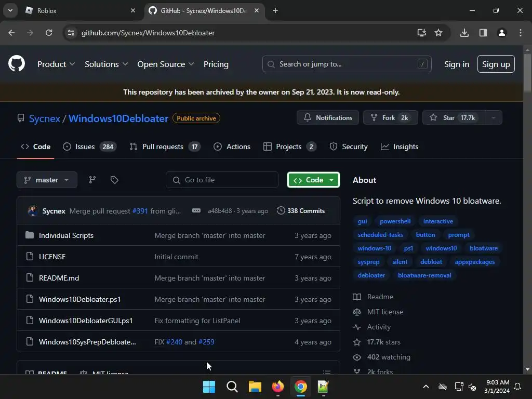This screenshot has height=399, width=532.
Task: Open the 338 Commits history link
Action: click(301, 211)
